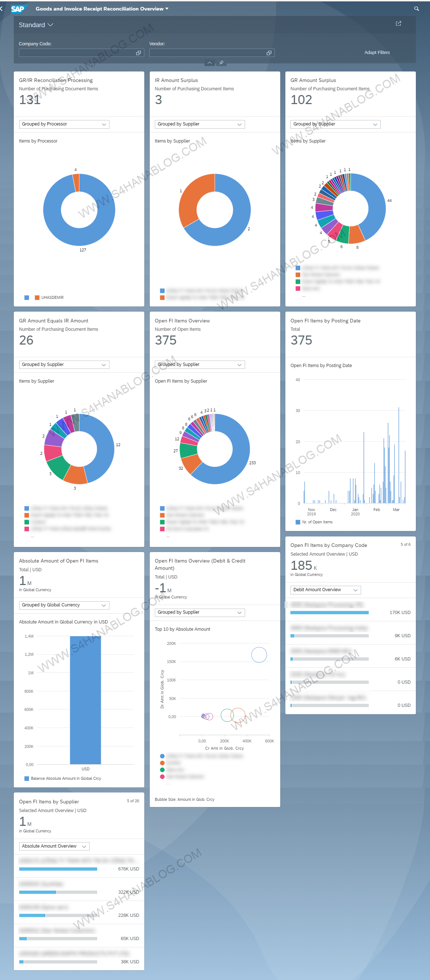Open value help icon for Vendor field
This screenshot has height=980, width=430.
[269, 53]
